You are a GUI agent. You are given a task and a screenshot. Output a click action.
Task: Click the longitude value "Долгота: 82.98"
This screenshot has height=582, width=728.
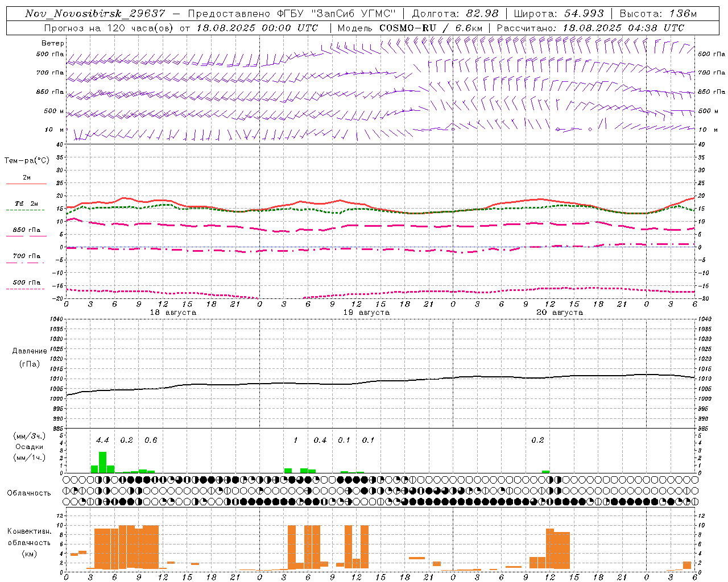[455, 14]
